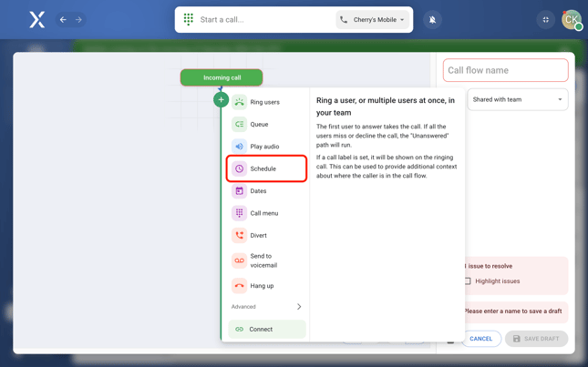Tick the Highlight issues checkbox

click(468, 280)
